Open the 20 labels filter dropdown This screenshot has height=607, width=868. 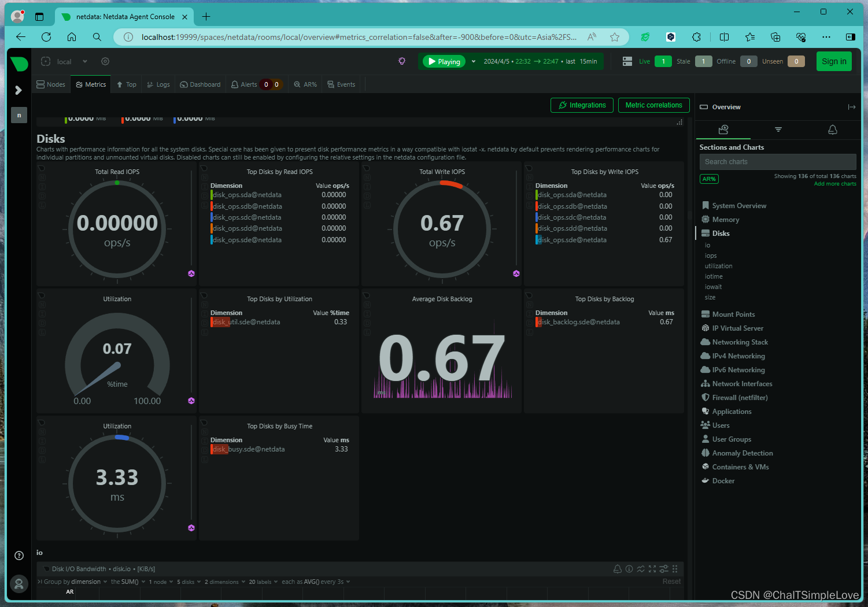tap(263, 582)
